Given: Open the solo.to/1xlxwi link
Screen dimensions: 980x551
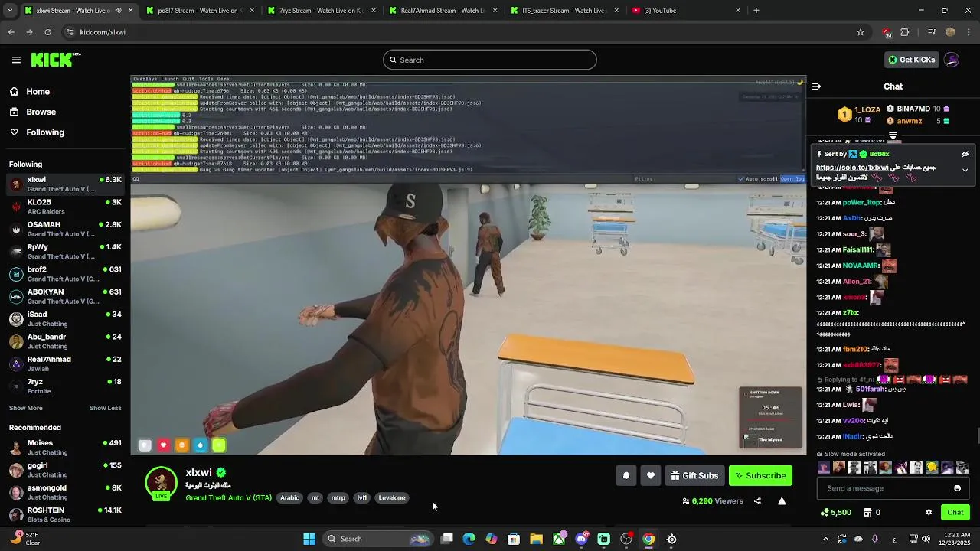Looking at the screenshot, I should tap(852, 168).
